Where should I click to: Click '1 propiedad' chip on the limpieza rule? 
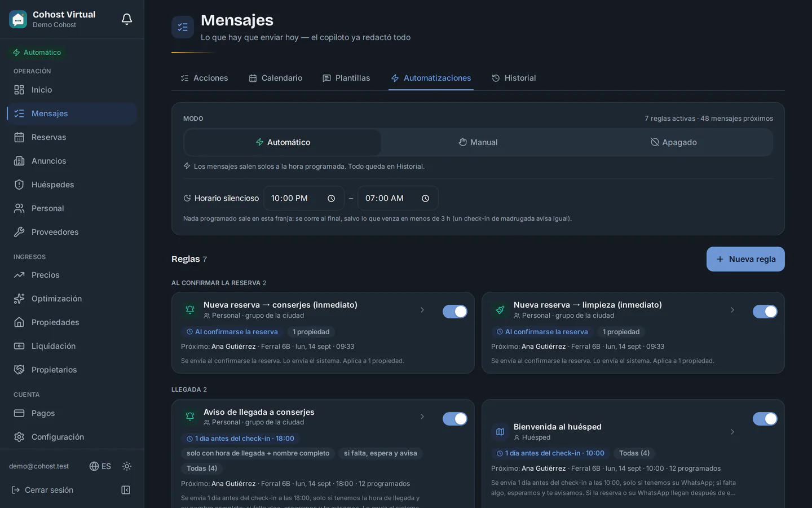coord(621,332)
